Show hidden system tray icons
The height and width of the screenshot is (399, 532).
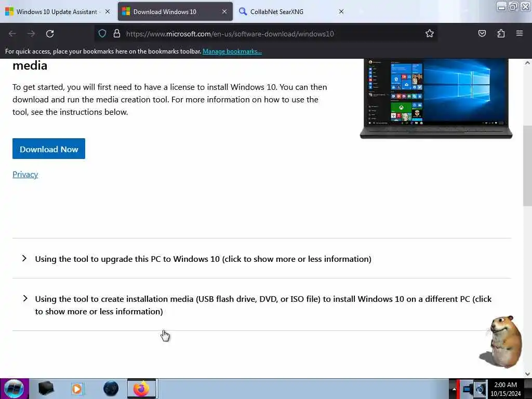click(454, 389)
